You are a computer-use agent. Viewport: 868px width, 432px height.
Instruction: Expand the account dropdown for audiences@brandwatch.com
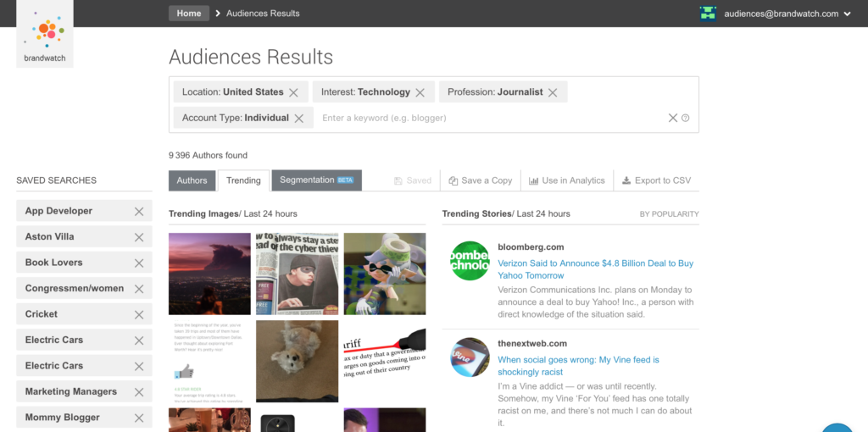pos(848,14)
